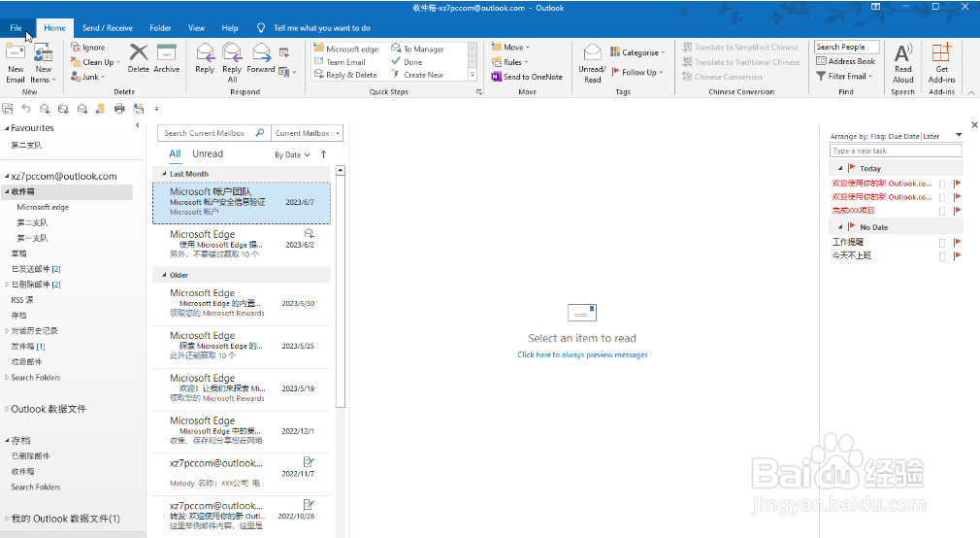Open Microsoft Edge email dated 2023/5/30

pos(242,303)
